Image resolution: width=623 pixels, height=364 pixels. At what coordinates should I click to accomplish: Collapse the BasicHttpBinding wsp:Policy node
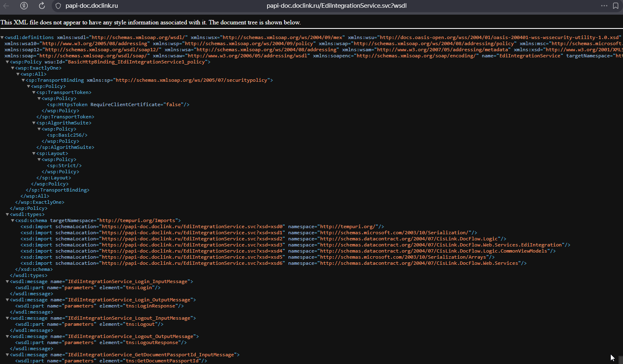click(x=7, y=62)
